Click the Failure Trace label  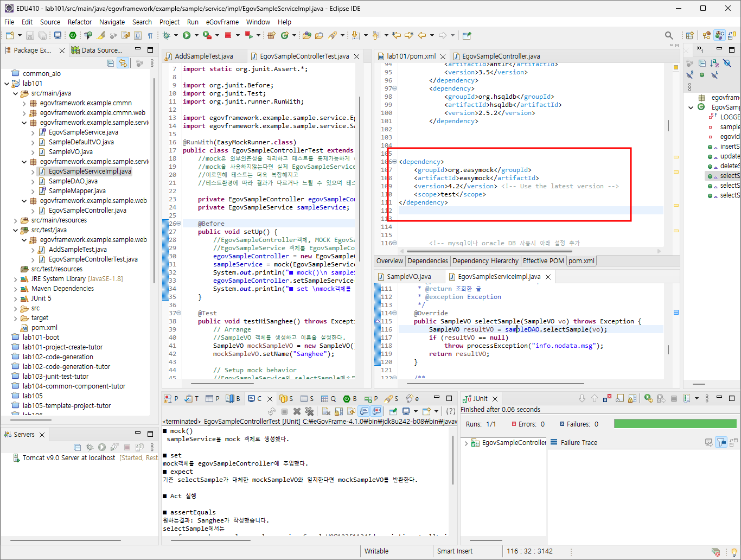pyautogui.click(x=579, y=443)
